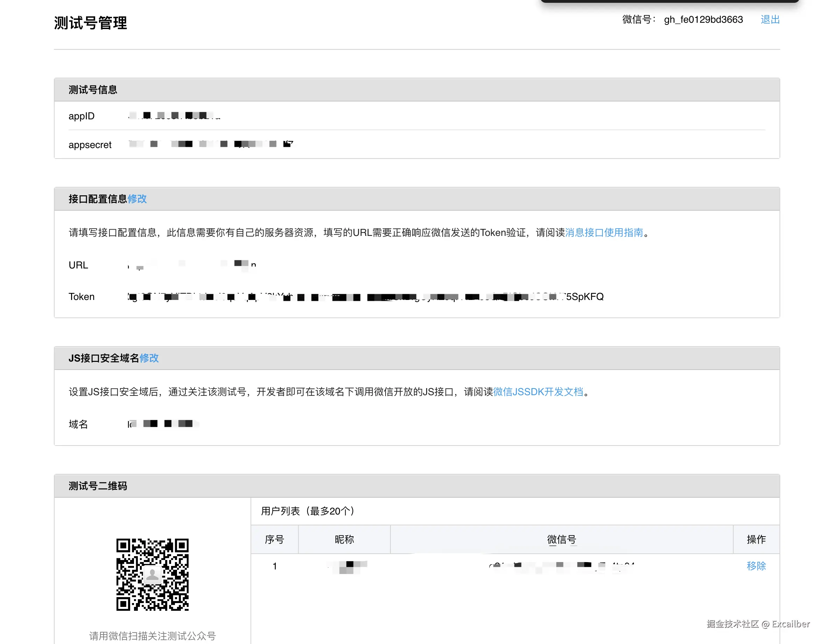The width and height of the screenshot is (825, 644).
Task: Click the 序号 column header
Action: pos(274,539)
